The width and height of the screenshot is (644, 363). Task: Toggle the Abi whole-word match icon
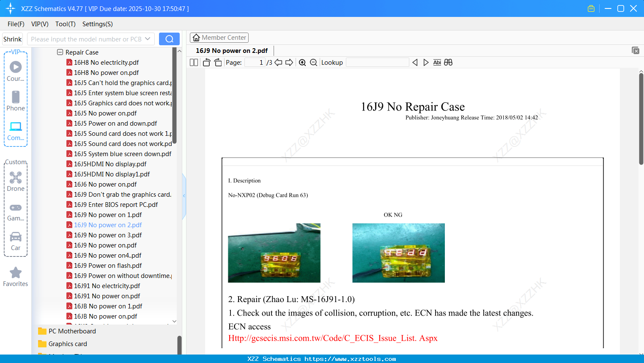(x=437, y=63)
